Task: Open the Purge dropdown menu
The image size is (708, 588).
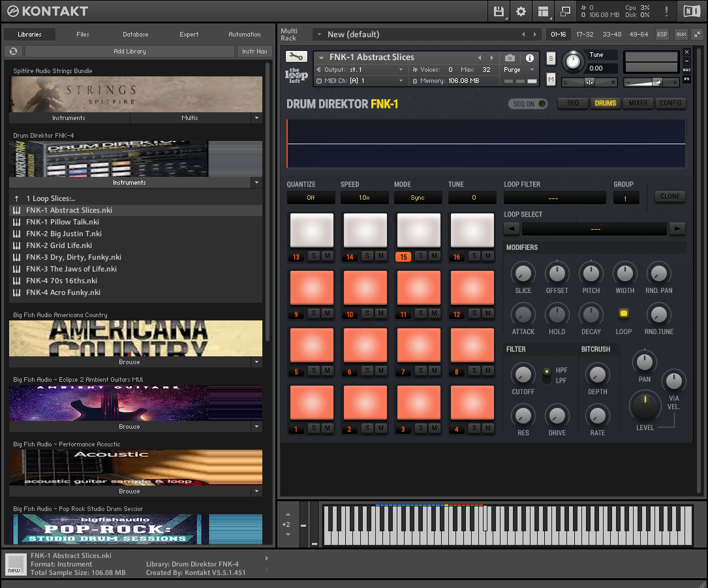Action: click(519, 70)
